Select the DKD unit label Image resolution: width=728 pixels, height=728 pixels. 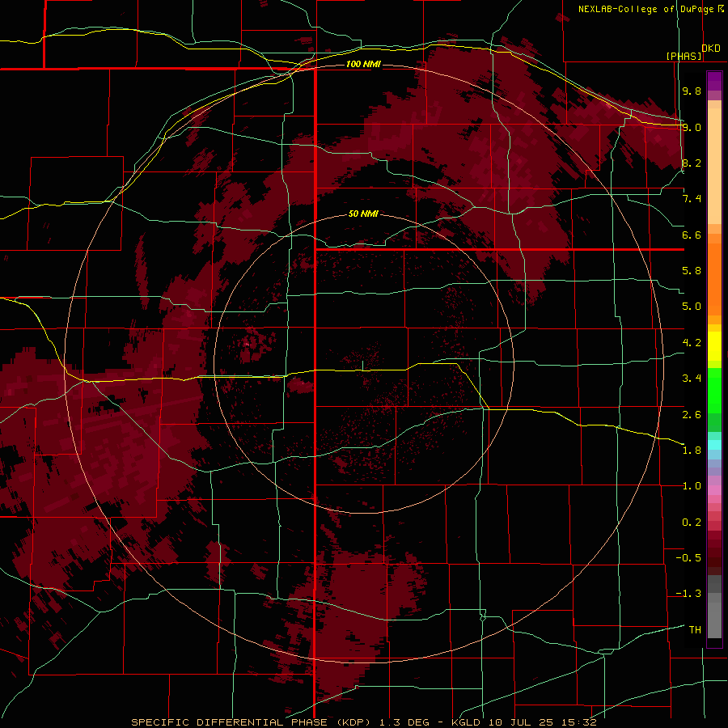[711, 49]
